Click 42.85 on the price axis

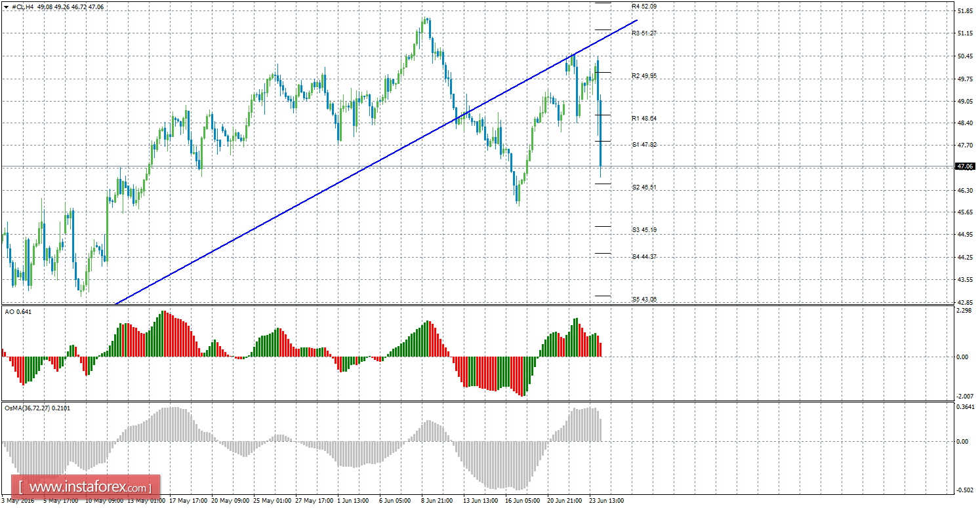tap(965, 302)
